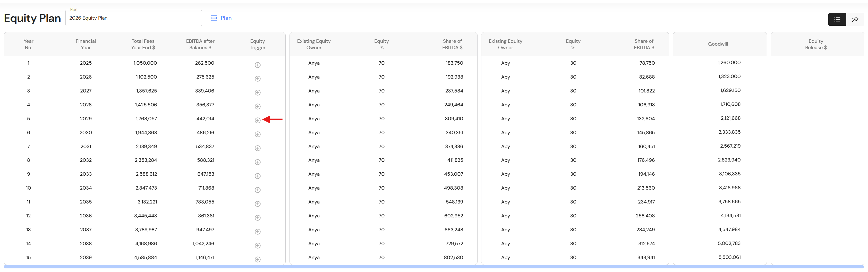The image size is (868, 272).
Task: Add equity trigger for year 2039
Action: [257, 260]
